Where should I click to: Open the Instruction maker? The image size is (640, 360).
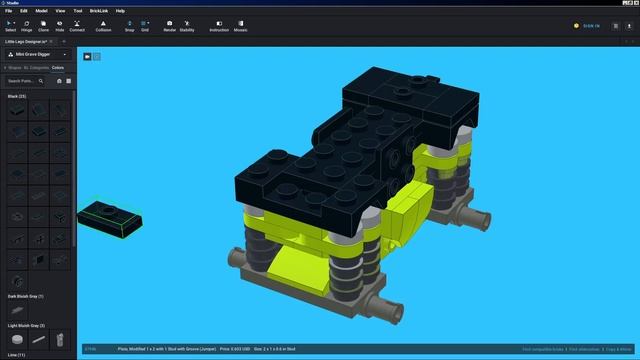219,26
